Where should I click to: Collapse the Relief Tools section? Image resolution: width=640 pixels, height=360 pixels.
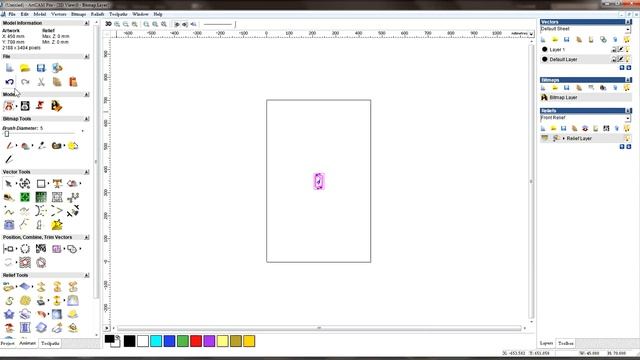click(87, 275)
